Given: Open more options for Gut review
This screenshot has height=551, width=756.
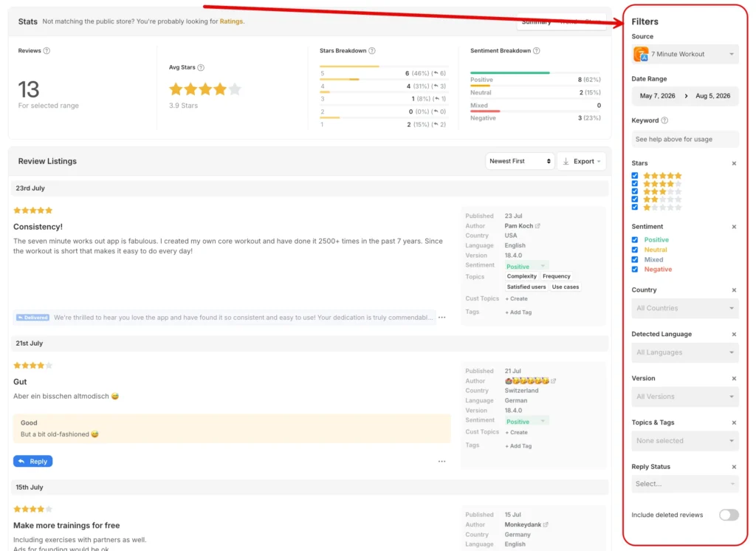Looking at the screenshot, I should (x=441, y=462).
